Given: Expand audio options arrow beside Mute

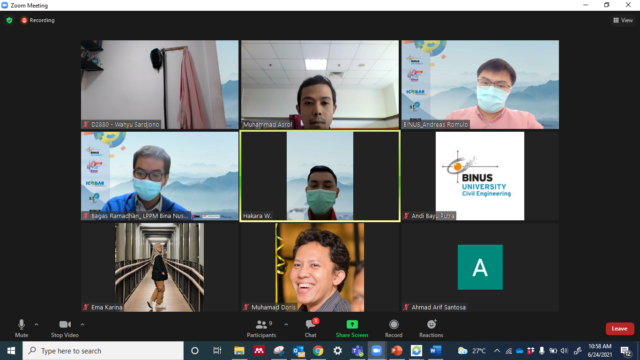Looking at the screenshot, I should [x=36, y=324].
